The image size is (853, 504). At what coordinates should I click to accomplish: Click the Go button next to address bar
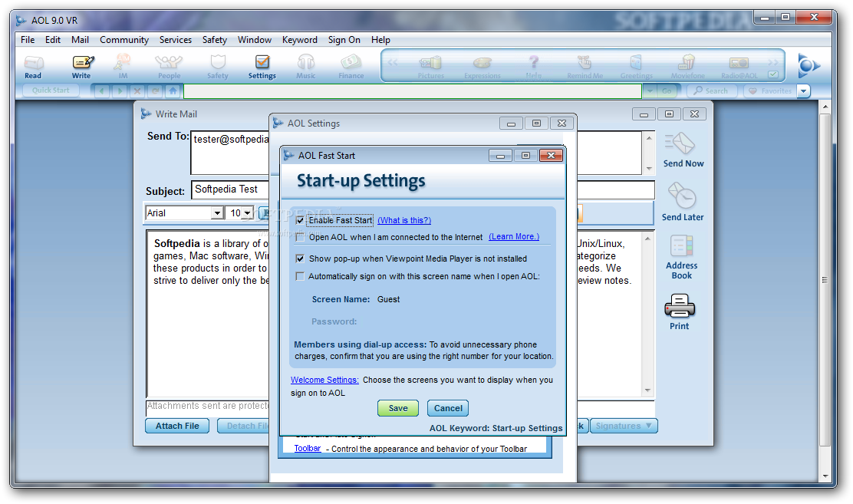[x=667, y=91]
